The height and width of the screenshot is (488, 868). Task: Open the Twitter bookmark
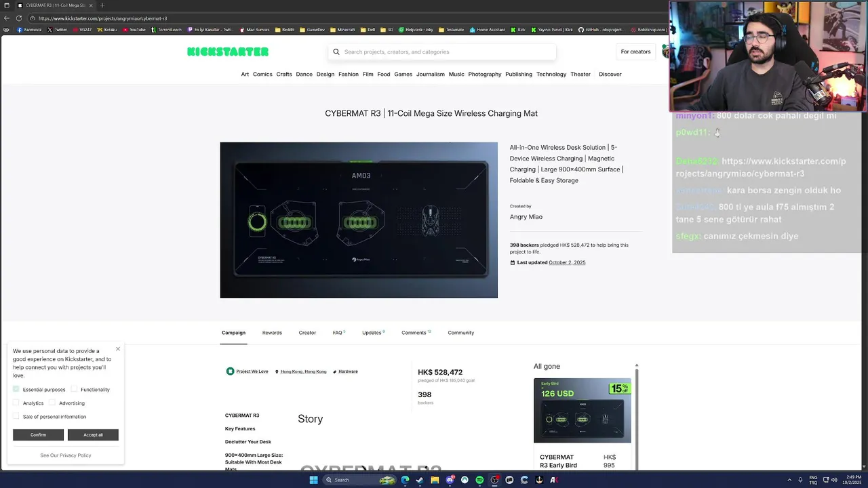pyautogui.click(x=57, y=30)
